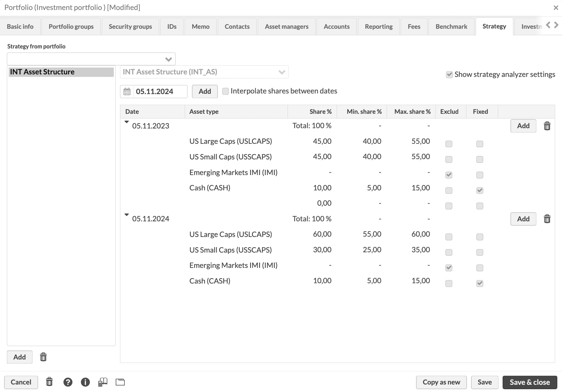Open the Fees tab

pos(414,27)
